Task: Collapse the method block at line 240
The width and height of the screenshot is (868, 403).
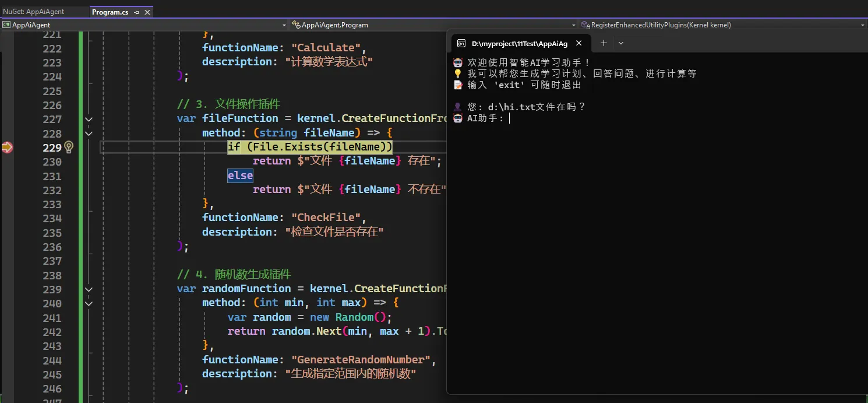Action: pos(89,303)
